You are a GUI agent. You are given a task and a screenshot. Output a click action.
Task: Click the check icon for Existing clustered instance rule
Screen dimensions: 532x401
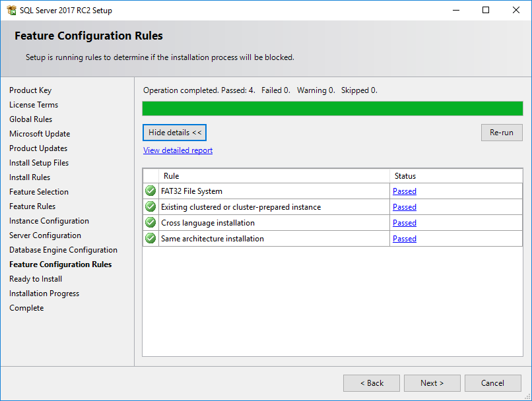tap(150, 206)
